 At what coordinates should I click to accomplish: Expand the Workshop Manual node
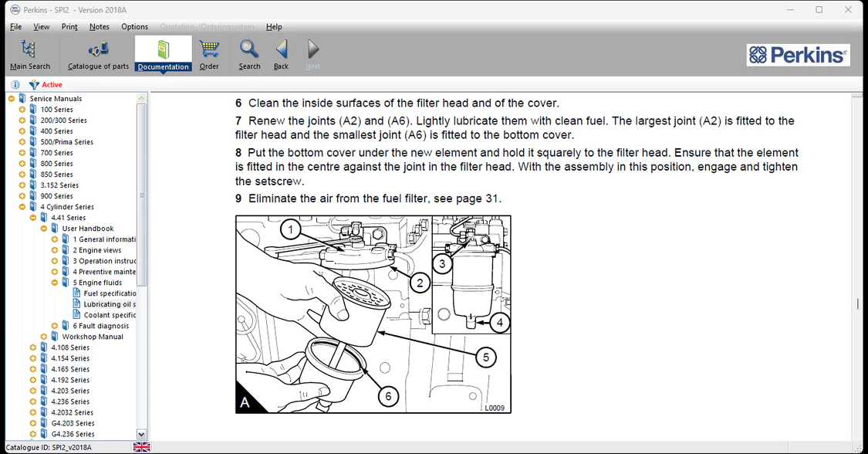[x=44, y=337]
